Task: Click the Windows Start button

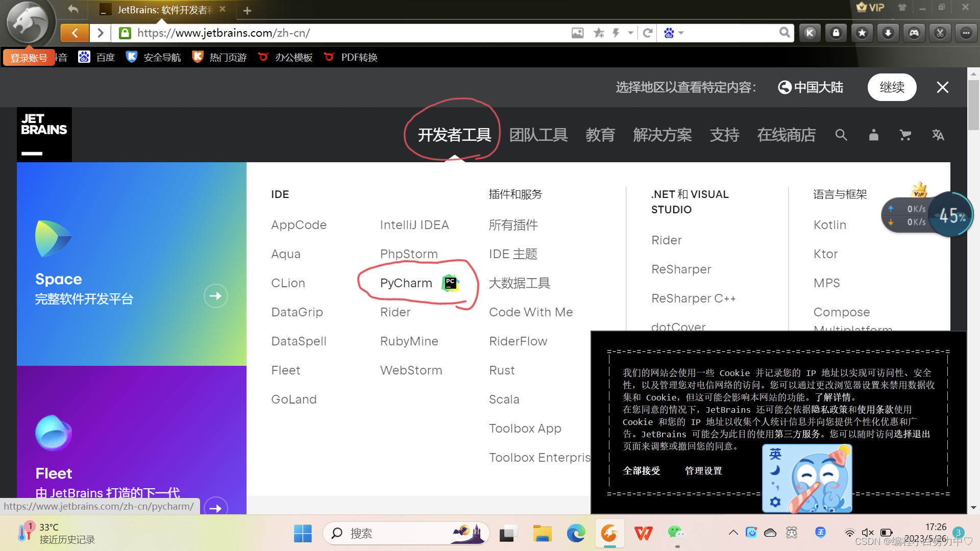Action: pos(303,533)
